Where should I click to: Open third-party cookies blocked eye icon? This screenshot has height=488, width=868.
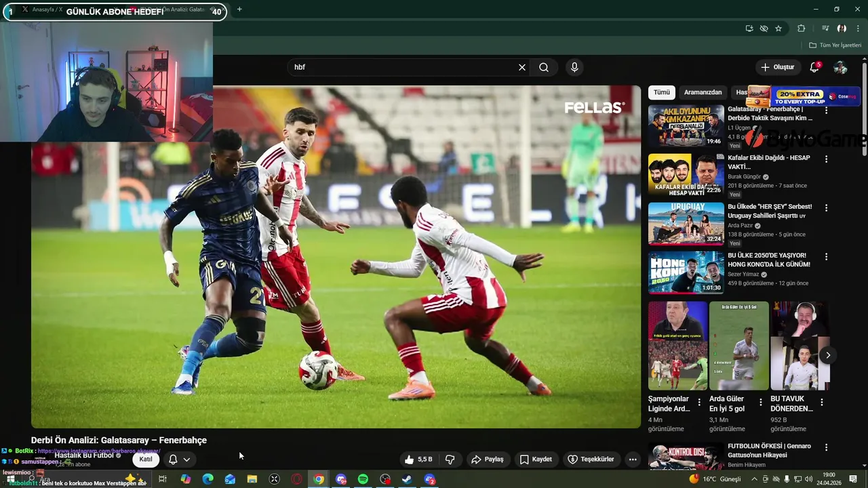pyautogui.click(x=764, y=28)
